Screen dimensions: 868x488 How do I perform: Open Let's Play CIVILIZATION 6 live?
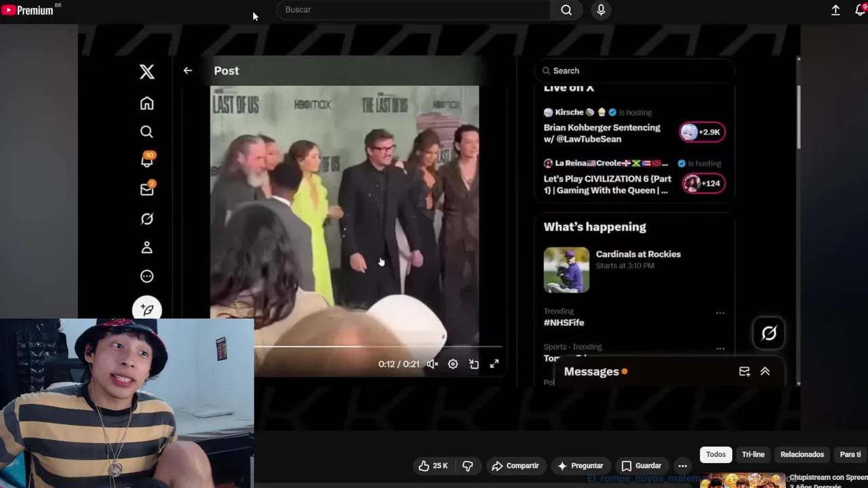click(608, 184)
